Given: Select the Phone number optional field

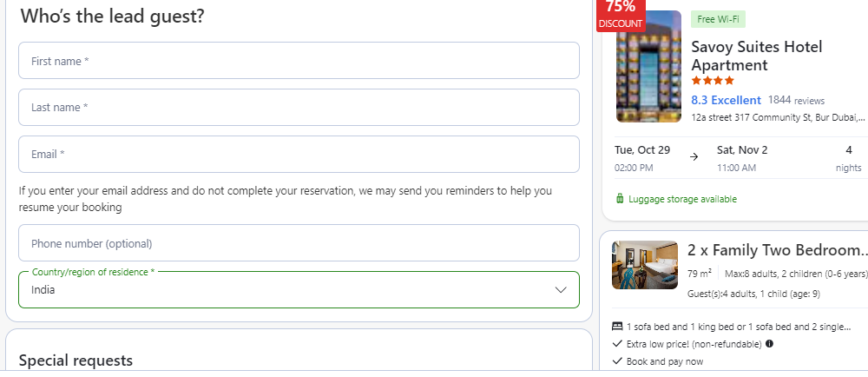Looking at the screenshot, I should (299, 243).
